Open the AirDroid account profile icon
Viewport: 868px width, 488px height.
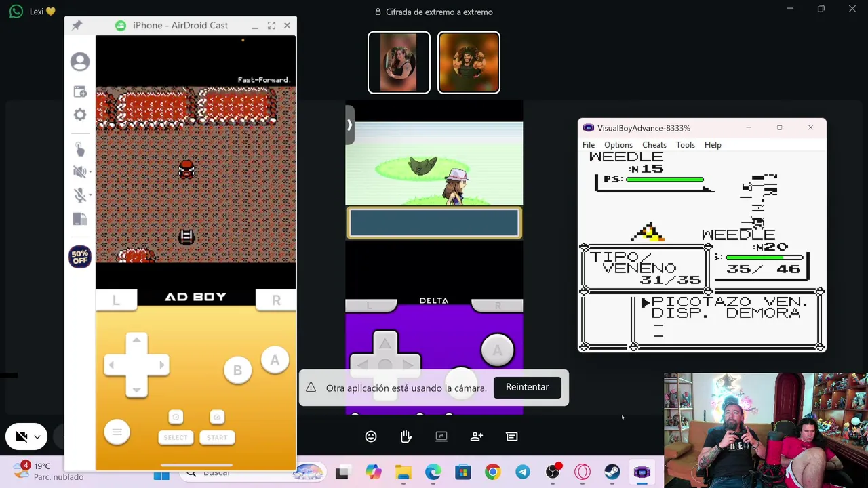click(x=80, y=62)
